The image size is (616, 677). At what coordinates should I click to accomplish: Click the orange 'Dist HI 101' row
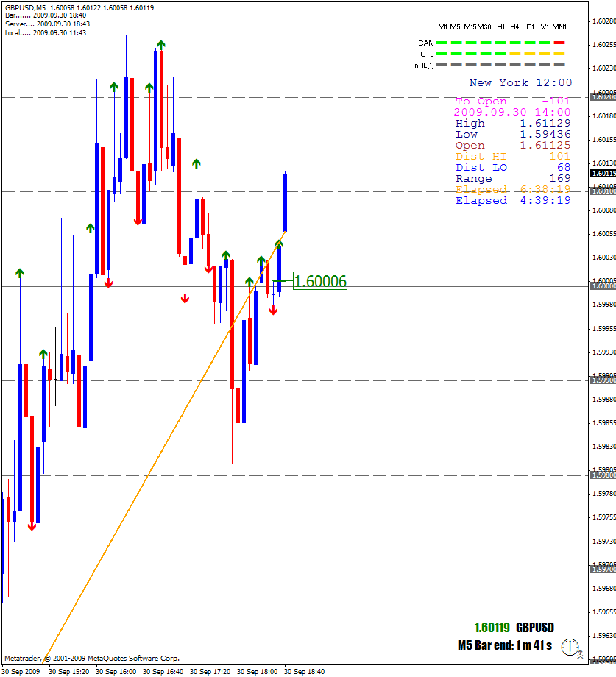click(513, 156)
